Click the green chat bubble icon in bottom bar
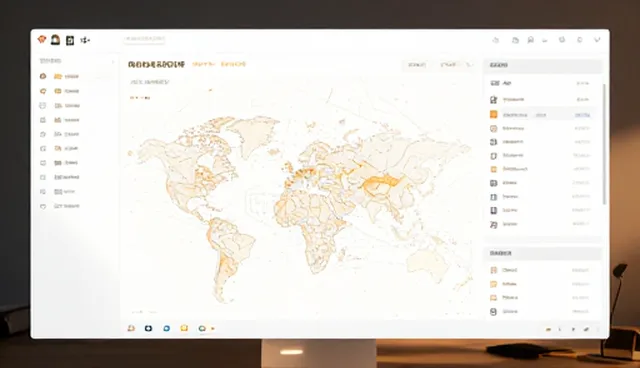Image resolution: width=640 pixels, height=368 pixels. pos(202,328)
